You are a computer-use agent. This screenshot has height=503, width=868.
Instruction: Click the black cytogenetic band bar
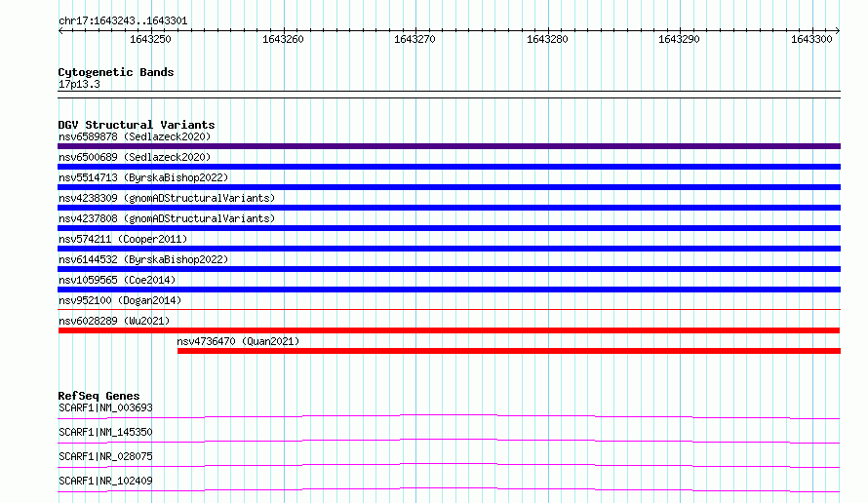coord(449,95)
